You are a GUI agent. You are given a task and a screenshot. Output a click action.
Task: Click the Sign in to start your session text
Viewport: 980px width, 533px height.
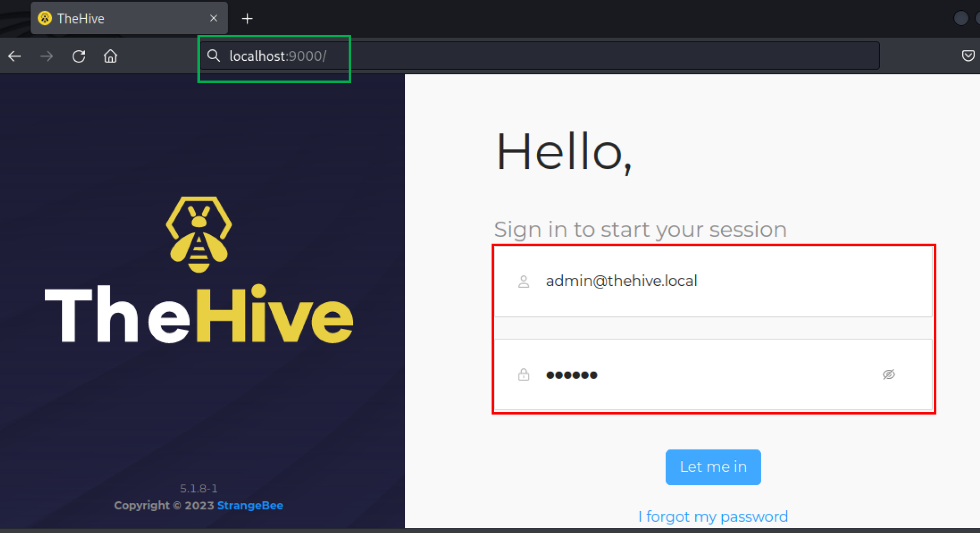pyautogui.click(x=640, y=230)
